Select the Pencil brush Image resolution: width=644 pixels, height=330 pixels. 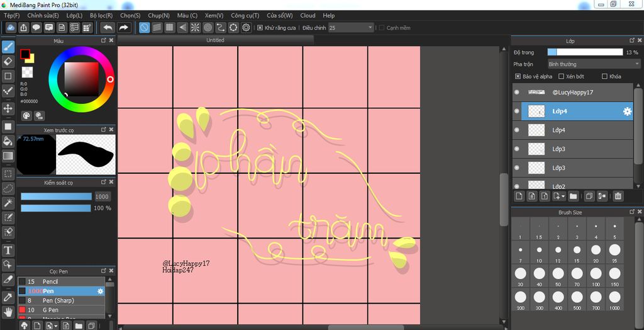pyautogui.click(x=62, y=282)
